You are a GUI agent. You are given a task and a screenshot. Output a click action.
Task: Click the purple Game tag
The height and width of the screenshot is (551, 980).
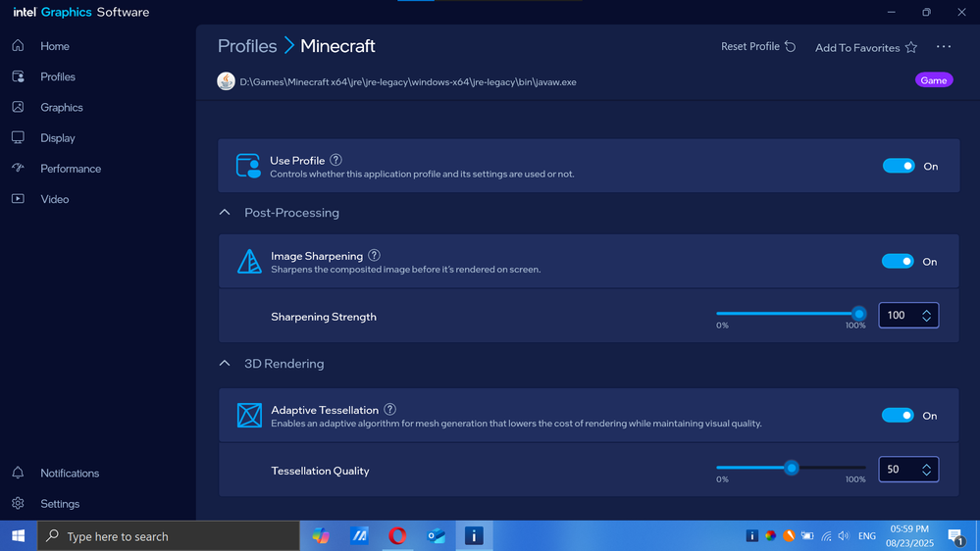click(934, 80)
